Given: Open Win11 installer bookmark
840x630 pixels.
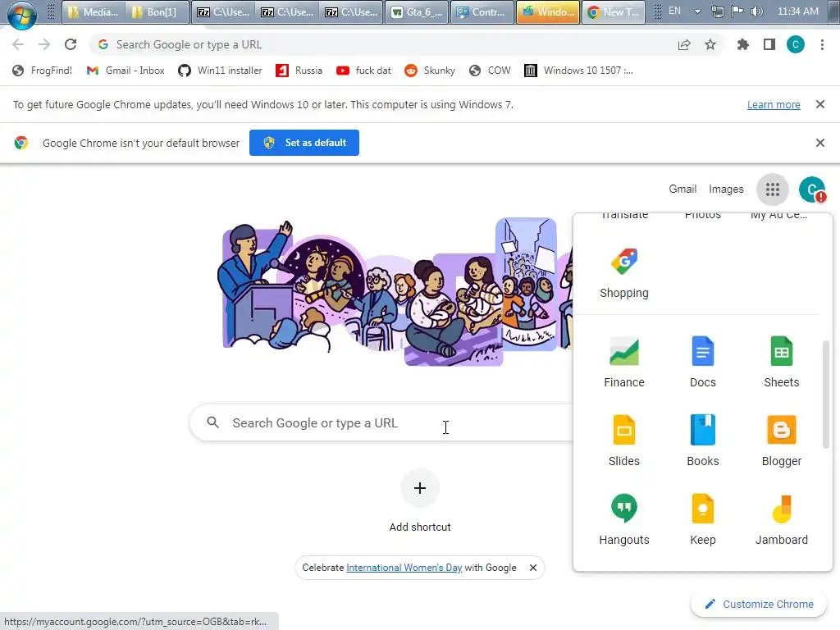Looking at the screenshot, I should tap(220, 71).
